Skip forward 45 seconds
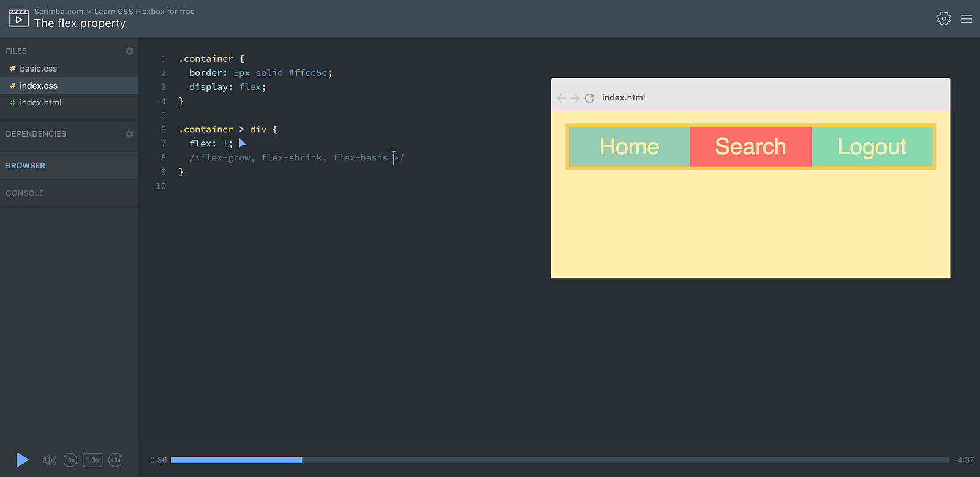The image size is (980, 477). pyautogui.click(x=115, y=460)
